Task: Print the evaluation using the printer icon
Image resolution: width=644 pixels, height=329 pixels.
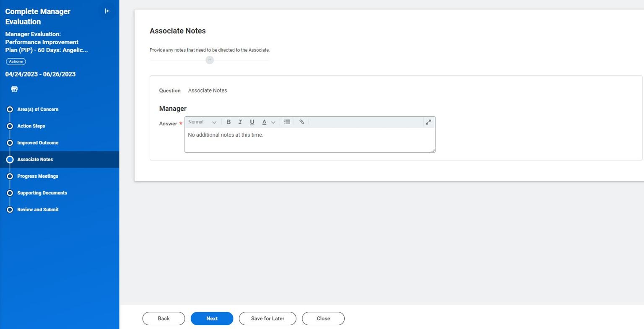Action: (x=14, y=89)
